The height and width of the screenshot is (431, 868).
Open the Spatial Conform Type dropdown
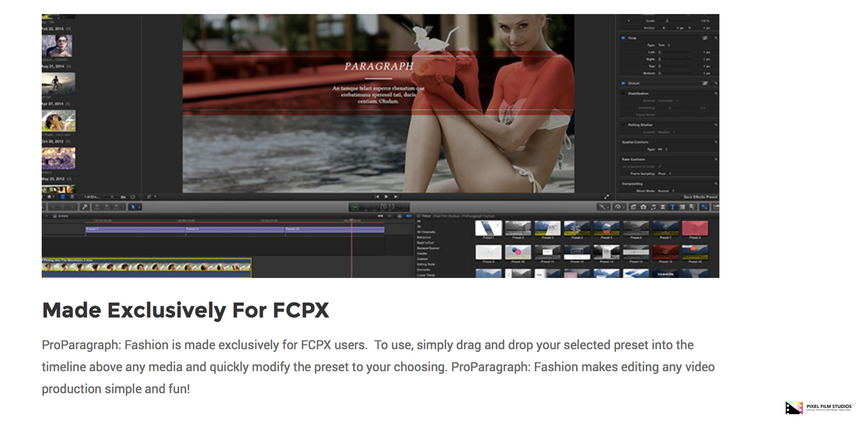[662, 149]
